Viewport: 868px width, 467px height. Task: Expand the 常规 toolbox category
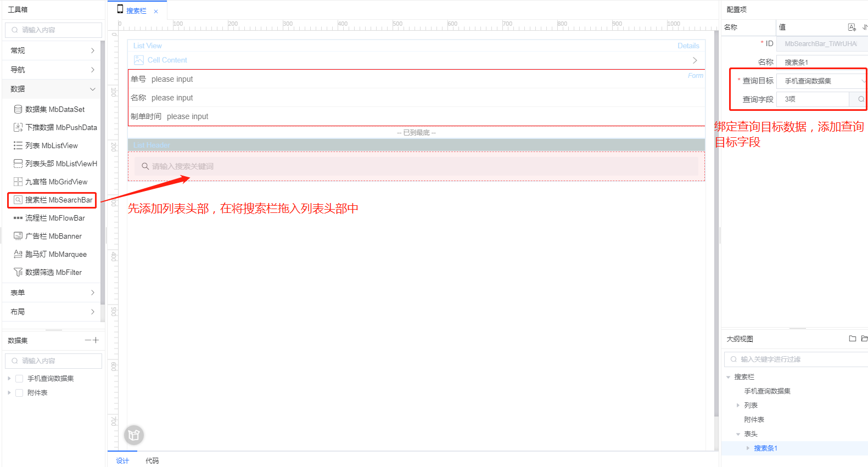tap(52, 50)
